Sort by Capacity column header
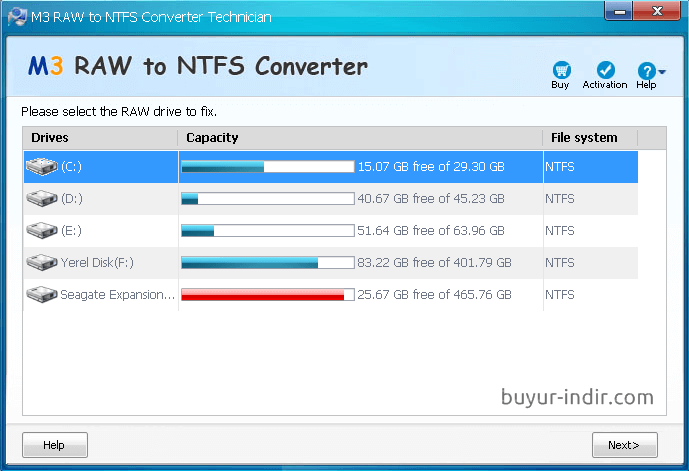Viewport: 689px width, 471px height. click(360, 138)
